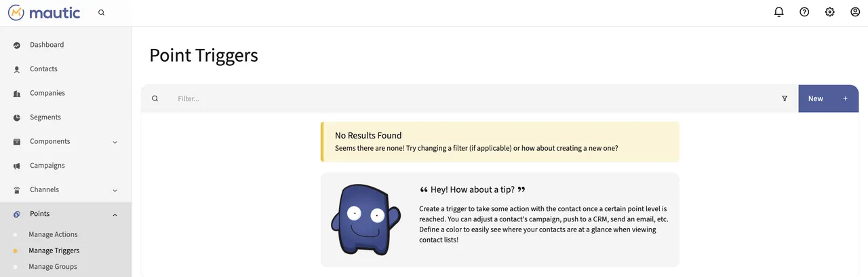Expand the Channels submenu chevron

(115, 190)
